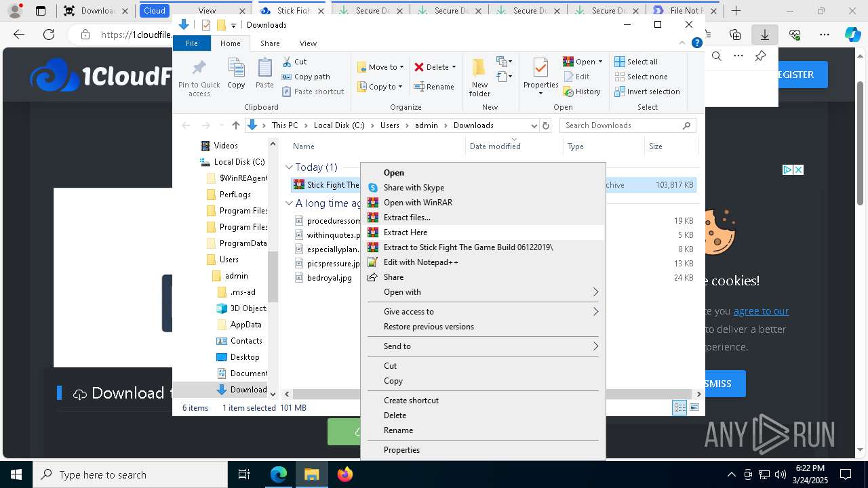
Task: Click Pin to Quick access icon
Action: tap(199, 78)
